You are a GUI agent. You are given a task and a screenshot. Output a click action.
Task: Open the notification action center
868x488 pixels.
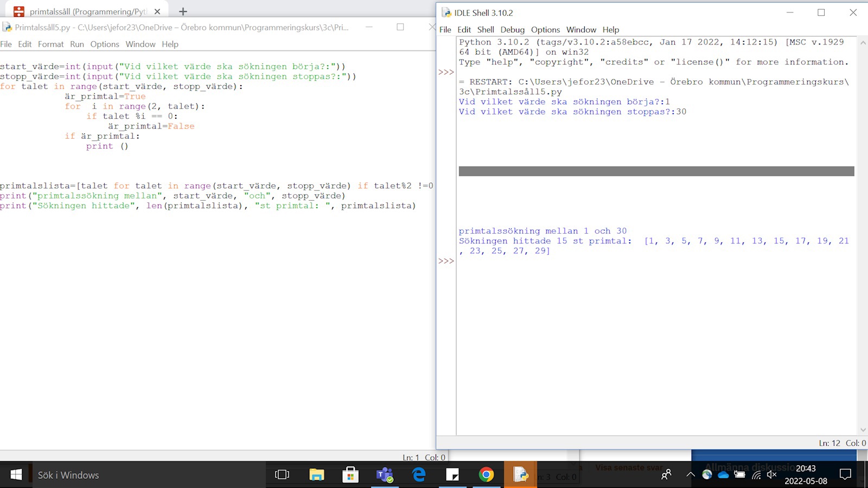845,475
